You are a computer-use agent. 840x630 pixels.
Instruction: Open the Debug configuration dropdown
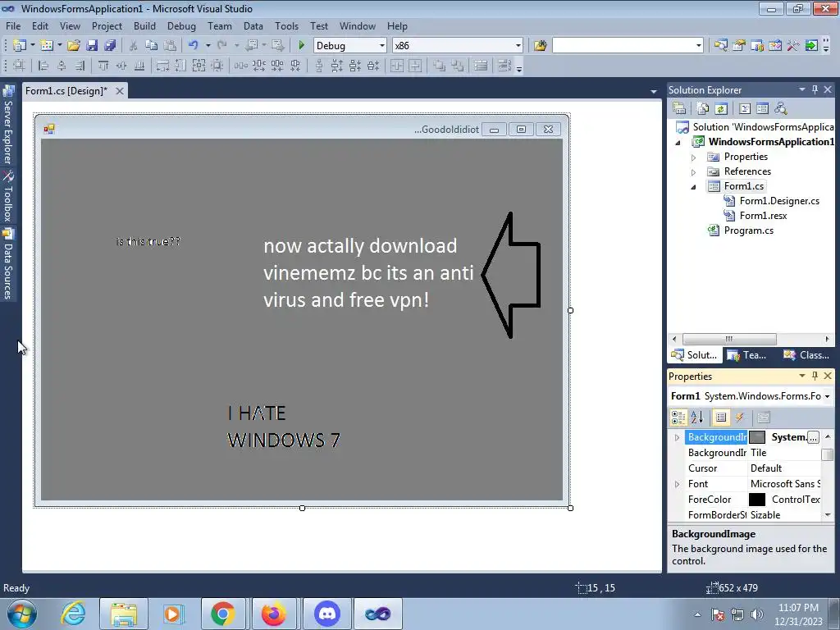click(x=382, y=46)
